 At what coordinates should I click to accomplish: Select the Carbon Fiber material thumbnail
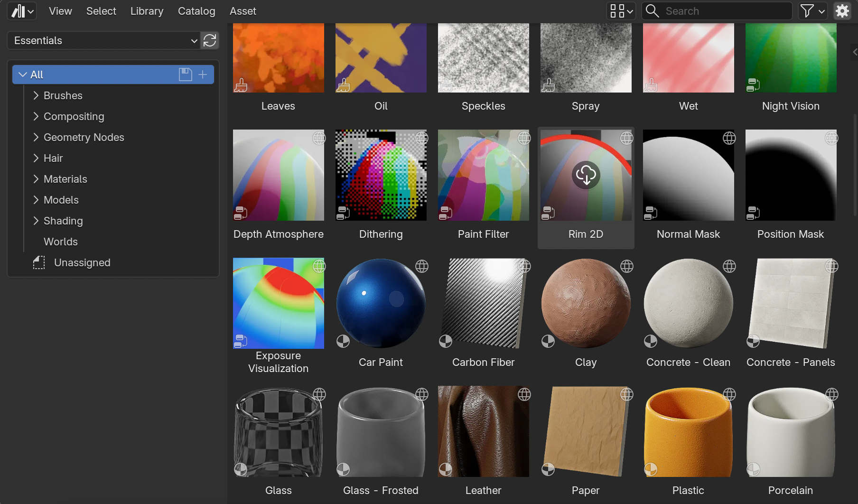point(484,303)
